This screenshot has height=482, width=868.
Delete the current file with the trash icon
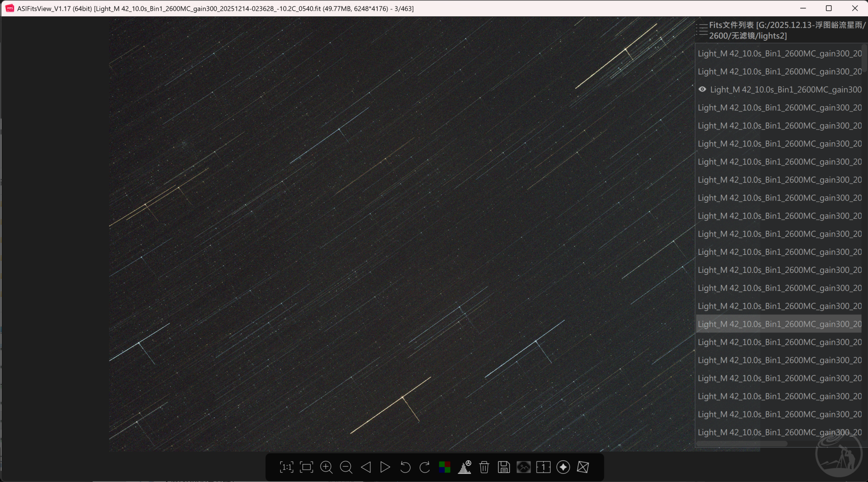(484, 467)
